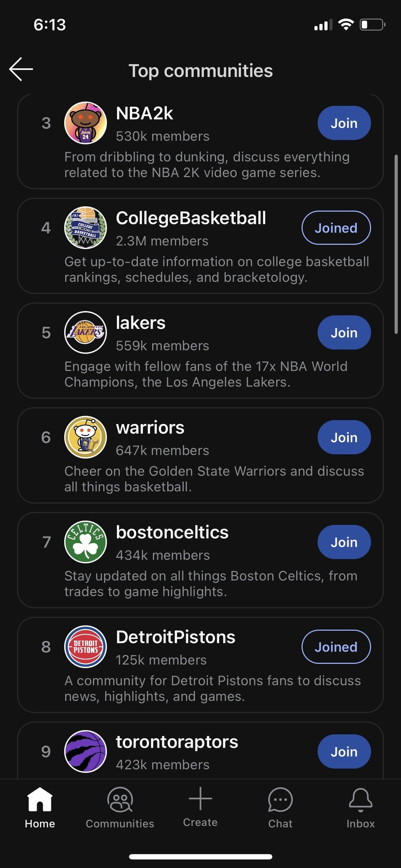Toggle Joined status for CollegeBasketball
The height and width of the screenshot is (868, 401).
pos(336,228)
